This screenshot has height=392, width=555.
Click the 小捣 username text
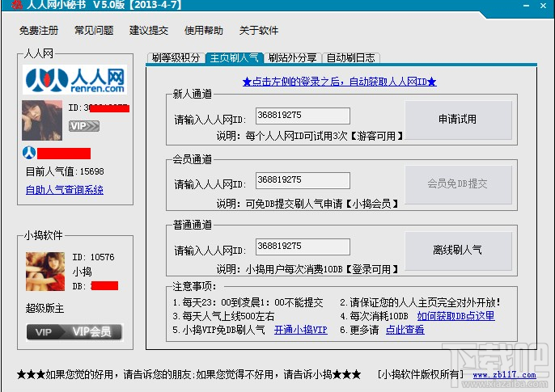click(83, 272)
